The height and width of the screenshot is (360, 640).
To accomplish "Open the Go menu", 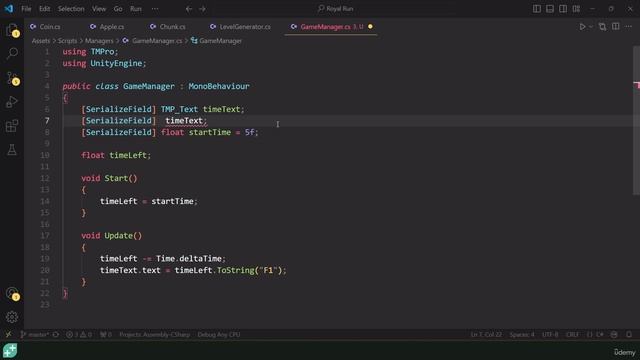I will click(x=118, y=9).
